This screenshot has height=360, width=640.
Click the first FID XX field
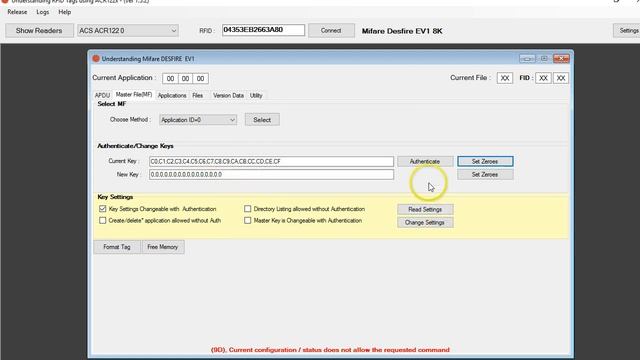pos(543,78)
